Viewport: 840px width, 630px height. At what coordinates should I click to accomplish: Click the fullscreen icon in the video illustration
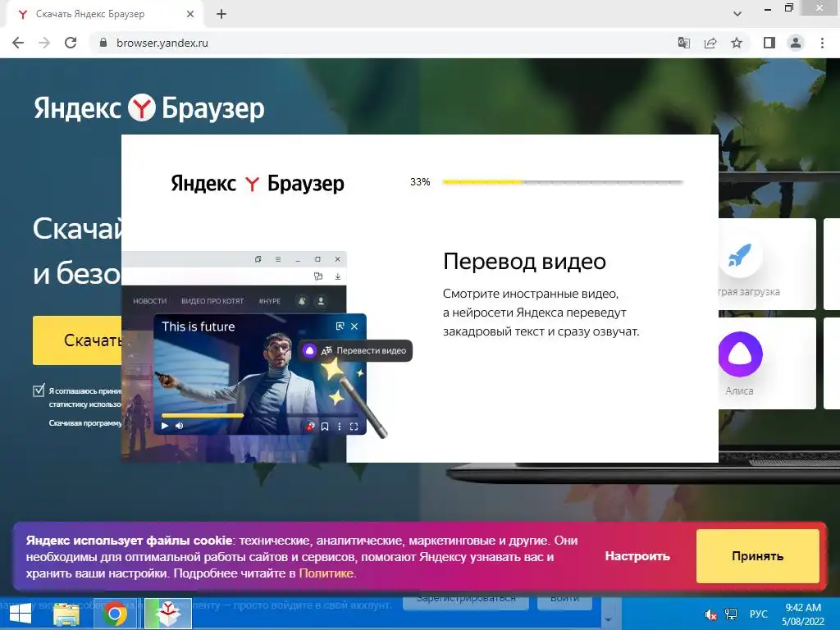tap(354, 427)
